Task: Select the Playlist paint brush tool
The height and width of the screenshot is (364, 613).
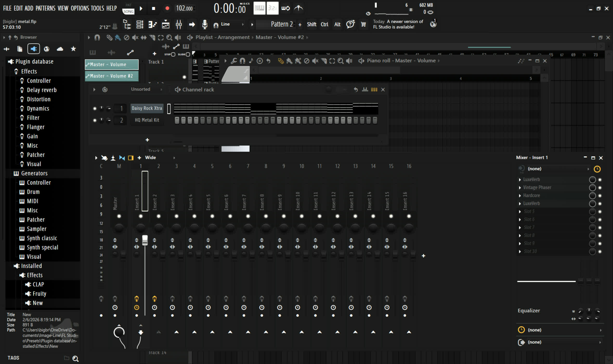Action: [x=118, y=38]
